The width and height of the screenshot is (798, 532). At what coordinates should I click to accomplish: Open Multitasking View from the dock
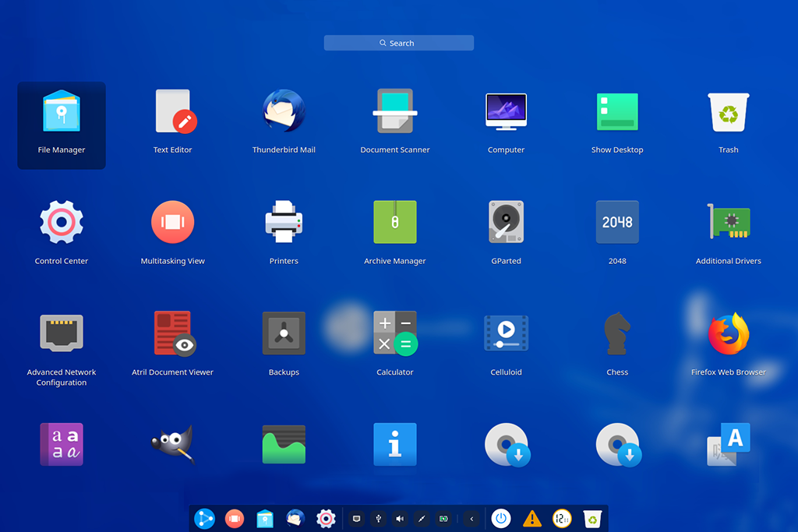tap(235, 518)
